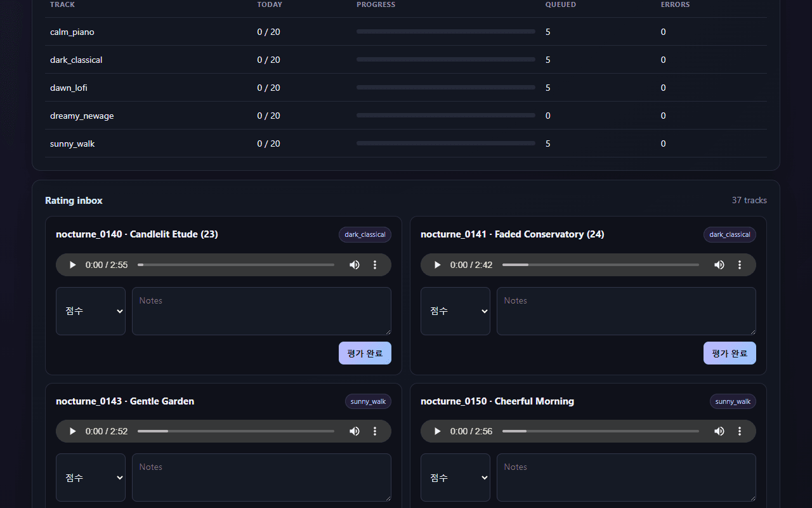The height and width of the screenshot is (508, 812).
Task: Click the "Rating inbox" heading
Action: coord(74,201)
